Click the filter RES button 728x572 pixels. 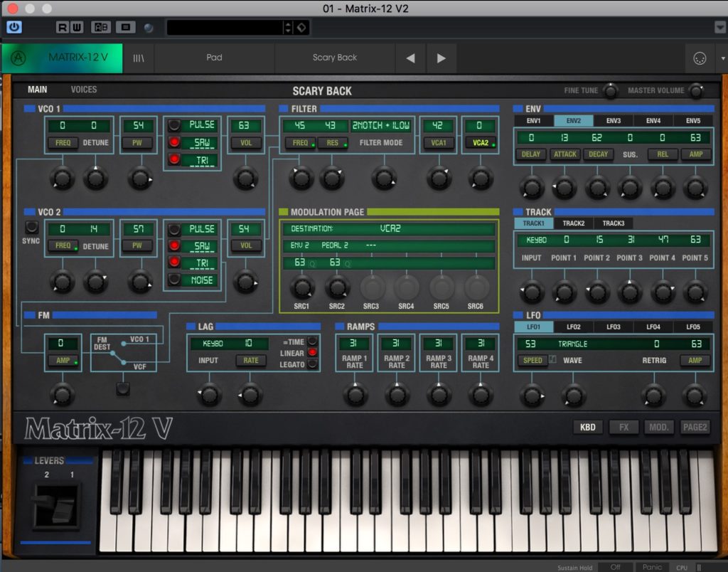(333, 143)
